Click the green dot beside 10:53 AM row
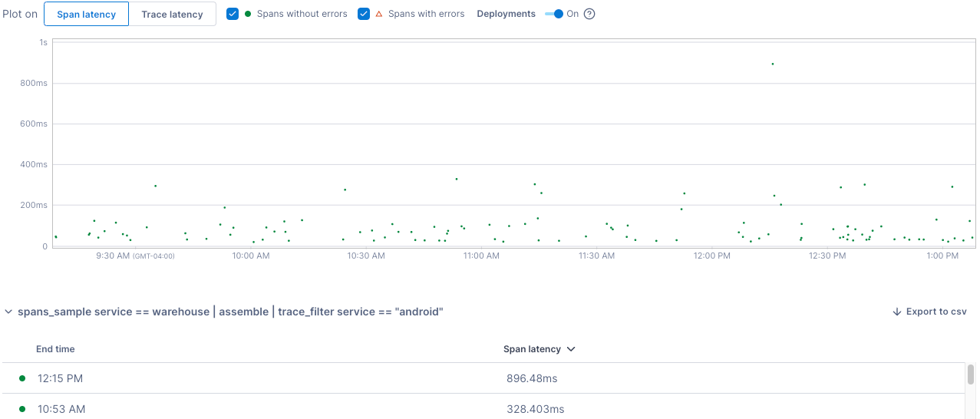This screenshot has height=419, width=980. (22, 409)
